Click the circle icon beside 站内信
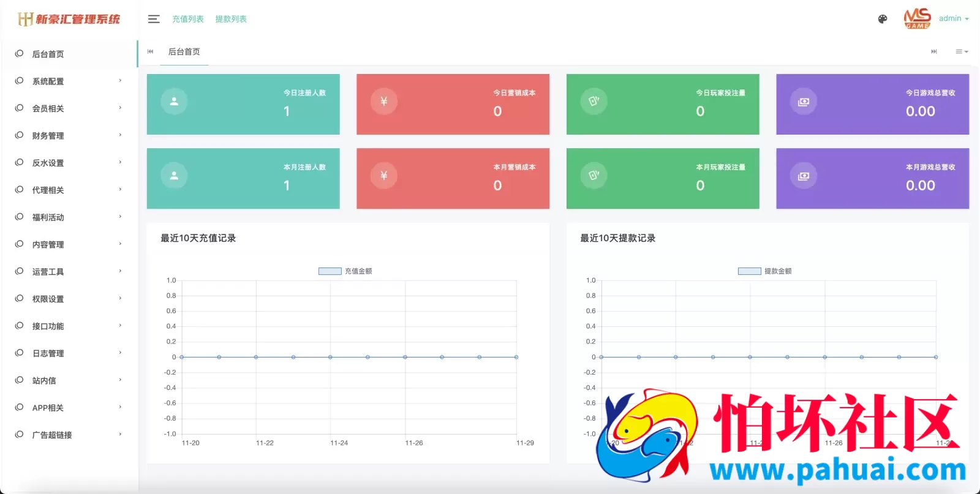This screenshot has height=494, width=980. 19,380
